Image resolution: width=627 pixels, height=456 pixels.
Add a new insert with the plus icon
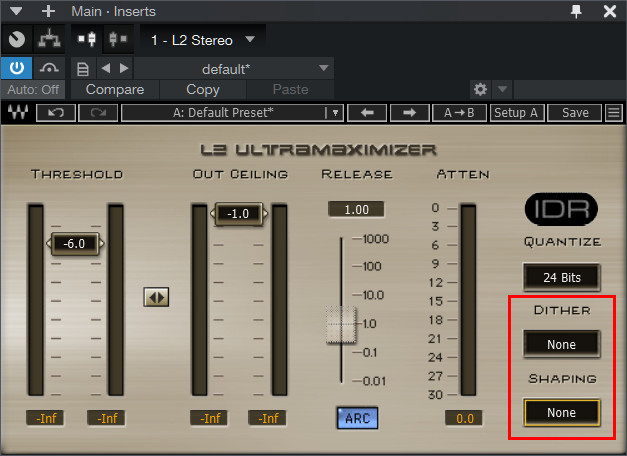[48, 11]
